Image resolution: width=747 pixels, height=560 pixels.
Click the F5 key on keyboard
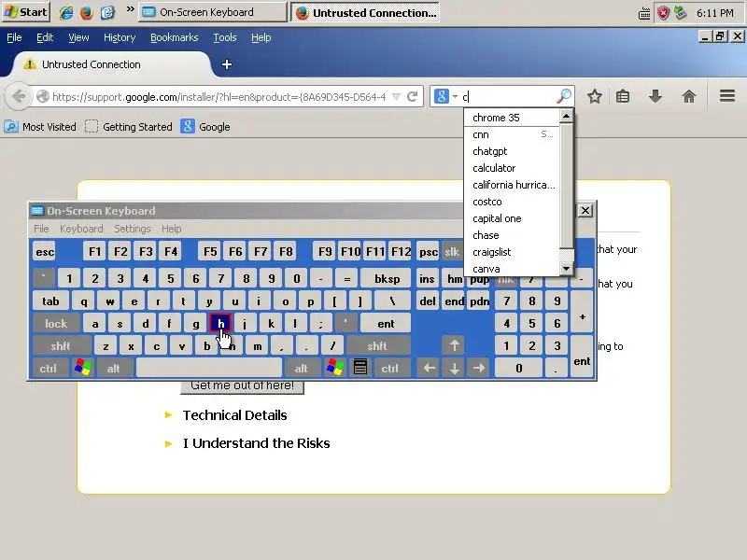pos(209,251)
